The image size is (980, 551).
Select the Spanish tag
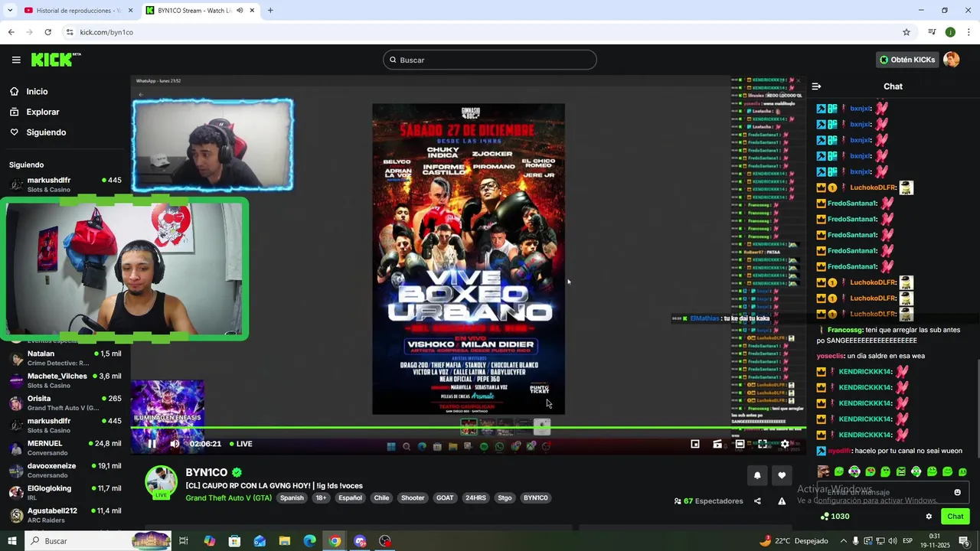point(292,498)
